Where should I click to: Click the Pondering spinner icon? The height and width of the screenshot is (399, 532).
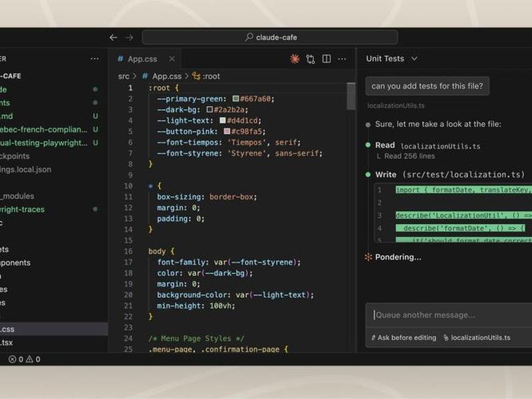(x=368, y=257)
